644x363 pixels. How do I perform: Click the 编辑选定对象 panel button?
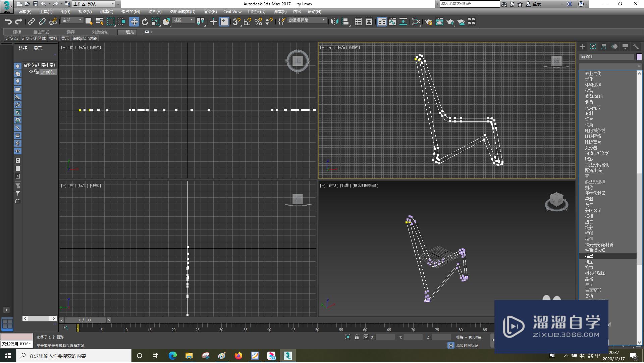point(85,39)
